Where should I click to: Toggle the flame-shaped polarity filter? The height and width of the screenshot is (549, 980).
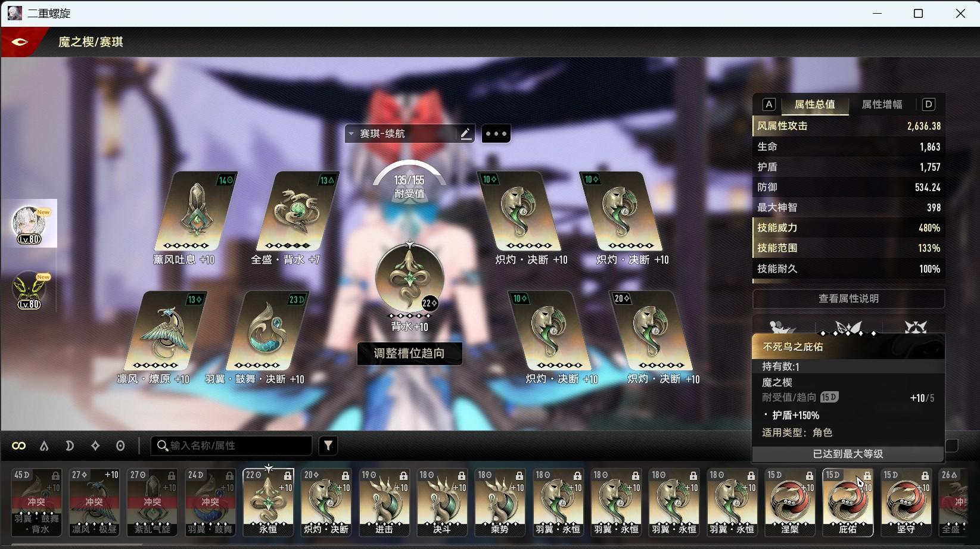[x=44, y=446]
